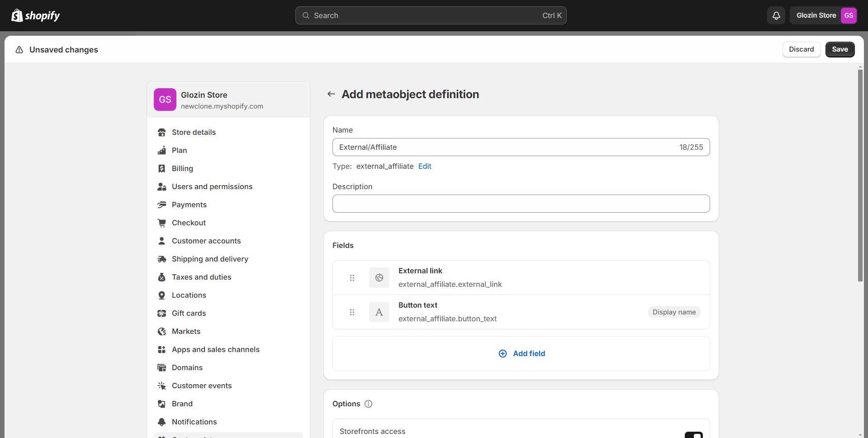
Task: Click the Options info icon
Action: click(368, 404)
